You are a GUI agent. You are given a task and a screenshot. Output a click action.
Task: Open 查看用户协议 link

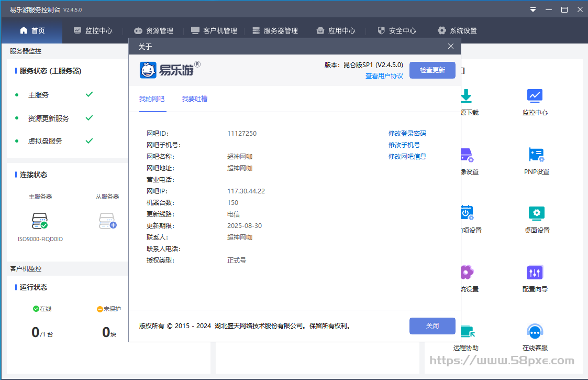tap(384, 76)
